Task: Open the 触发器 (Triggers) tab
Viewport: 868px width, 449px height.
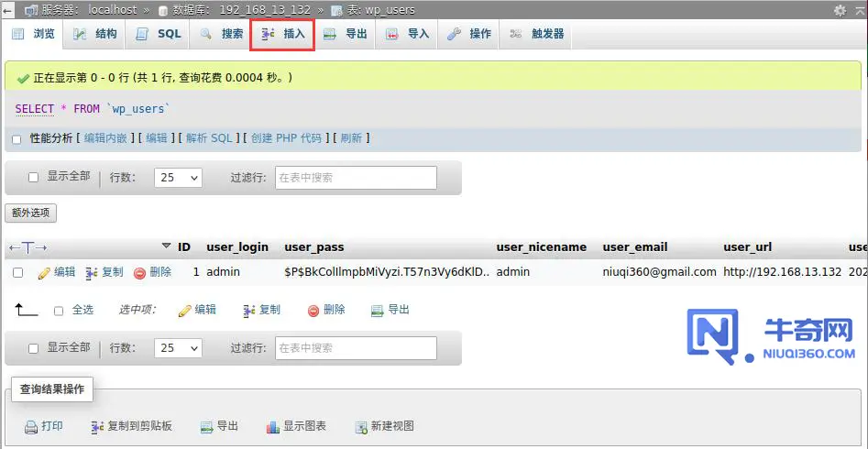Action: 536,34
